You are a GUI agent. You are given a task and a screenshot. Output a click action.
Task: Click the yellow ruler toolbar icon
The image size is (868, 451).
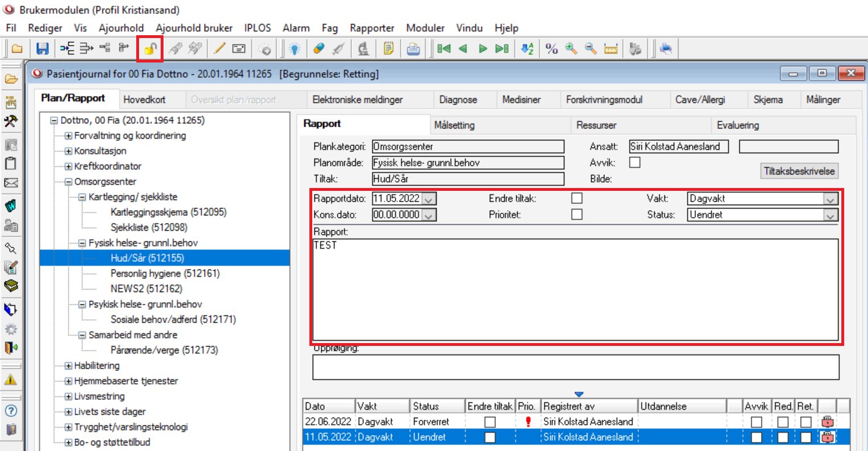click(610, 49)
